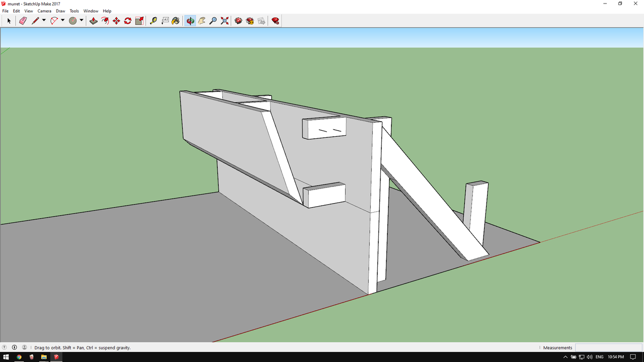Open the Help menu
644x362 pixels.
click(107, 11)
